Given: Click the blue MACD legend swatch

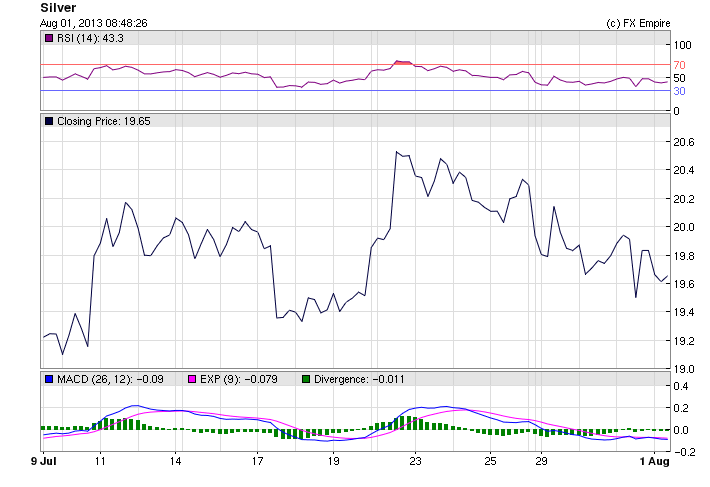Looking at the screenshot, I should [x=49, y=379].
